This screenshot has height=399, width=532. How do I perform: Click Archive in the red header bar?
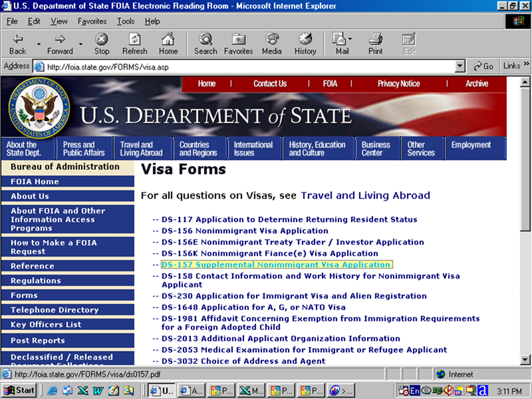tap(477, 84)
